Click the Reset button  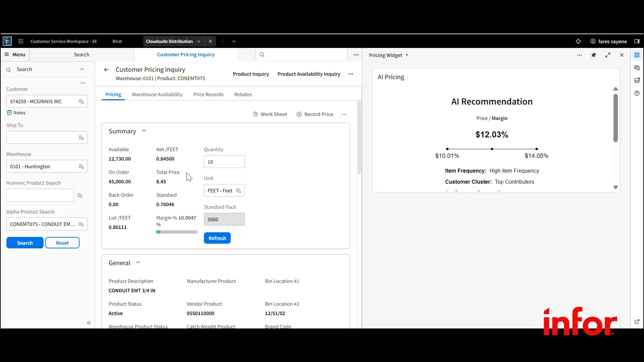pos(62,243)
